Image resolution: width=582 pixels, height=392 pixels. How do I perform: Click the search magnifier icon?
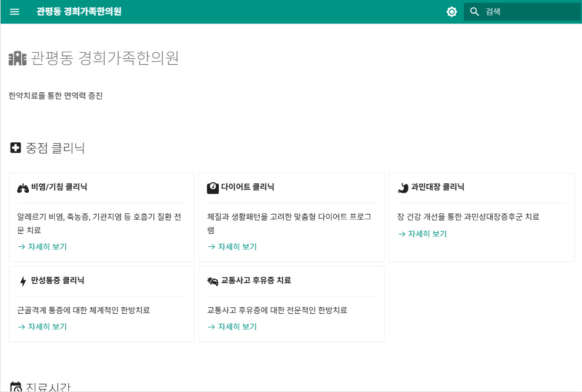point(474,12)
